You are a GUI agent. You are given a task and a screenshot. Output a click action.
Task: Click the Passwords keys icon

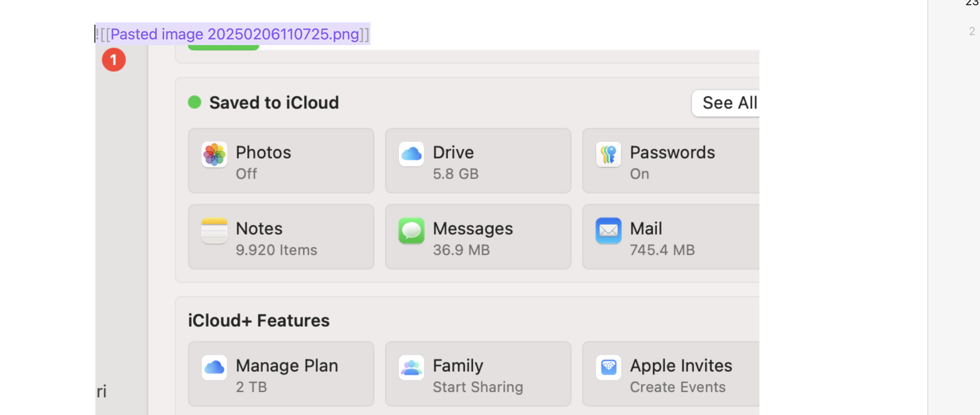(609, 154)
